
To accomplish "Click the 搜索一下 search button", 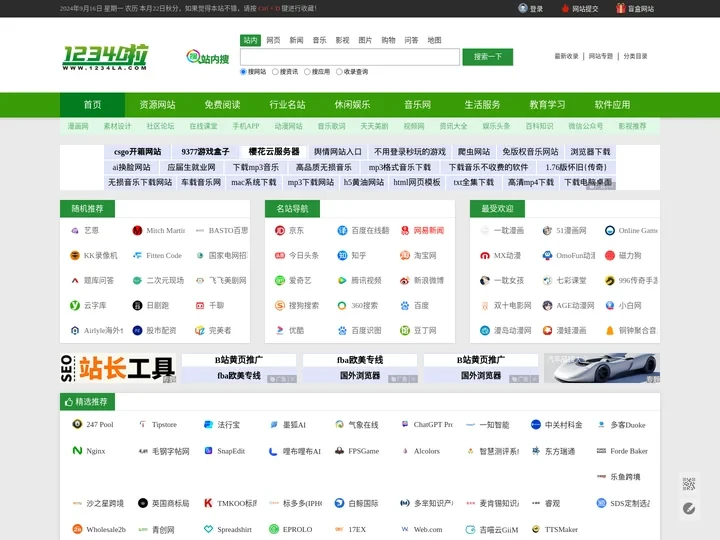I will tap(488, 57).
